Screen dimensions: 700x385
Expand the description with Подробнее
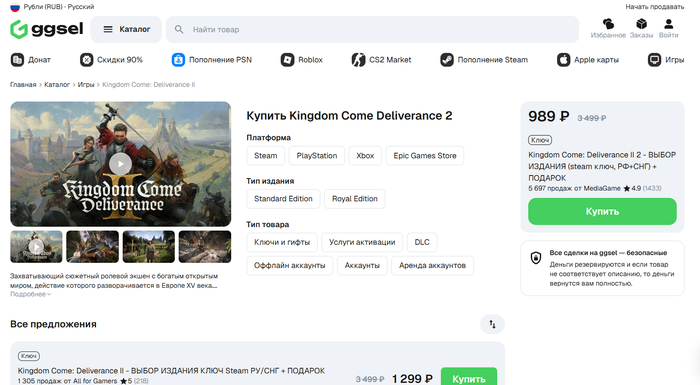click(x=30, y=294)
